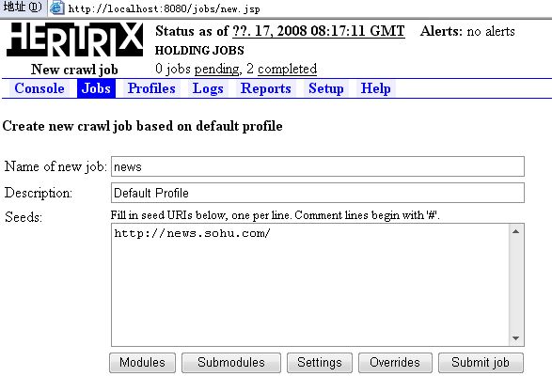This screenshot has width=552, height=392.
Task: Click inside the Seeds text area
Action: coord(309,285)
